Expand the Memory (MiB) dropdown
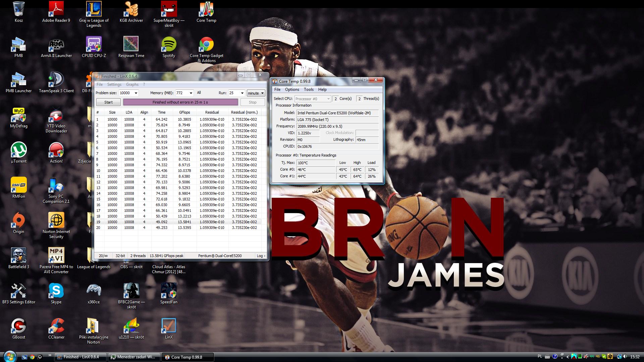This screenshot has width=644, height=362. click(191, 93)
